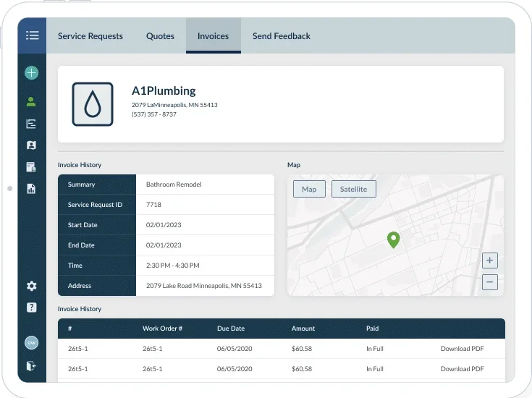
Task: Select the task list sidebar icon
Action: tap(31, 124)
